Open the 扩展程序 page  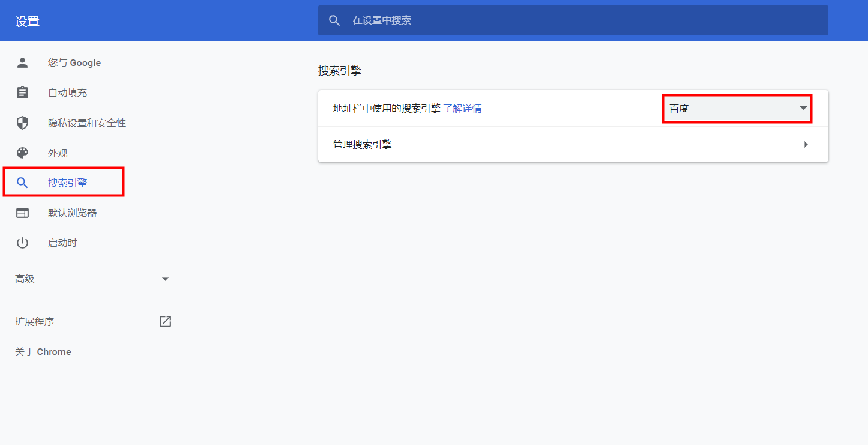pyautogui.click(x=34, y=321)
